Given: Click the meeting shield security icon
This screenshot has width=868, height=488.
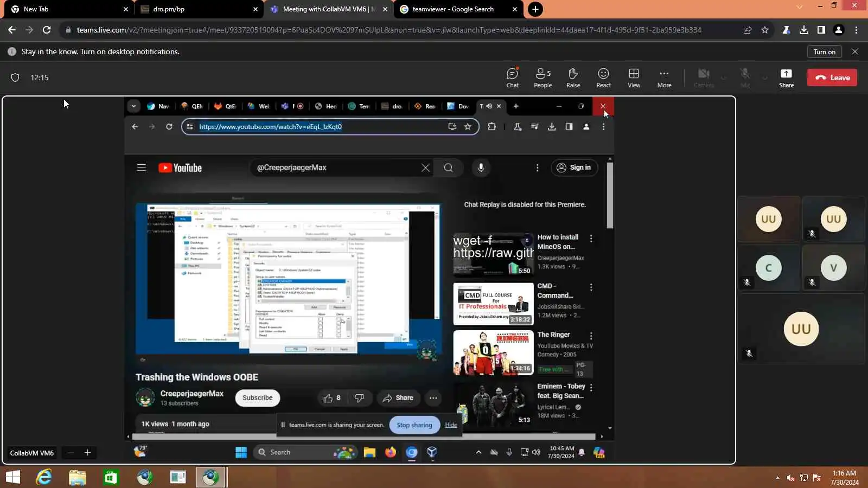Looking at the screenshot, I should 15,78.
